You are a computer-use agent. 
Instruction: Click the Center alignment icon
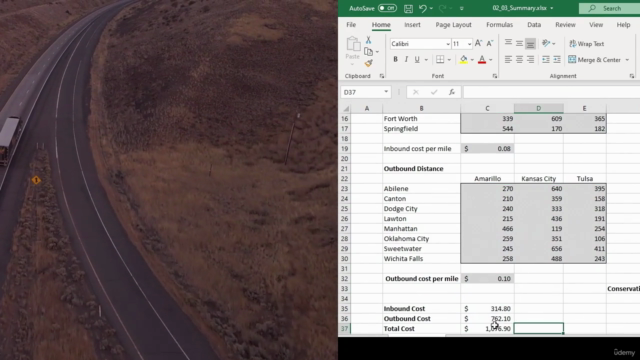[x=519, y=60]
